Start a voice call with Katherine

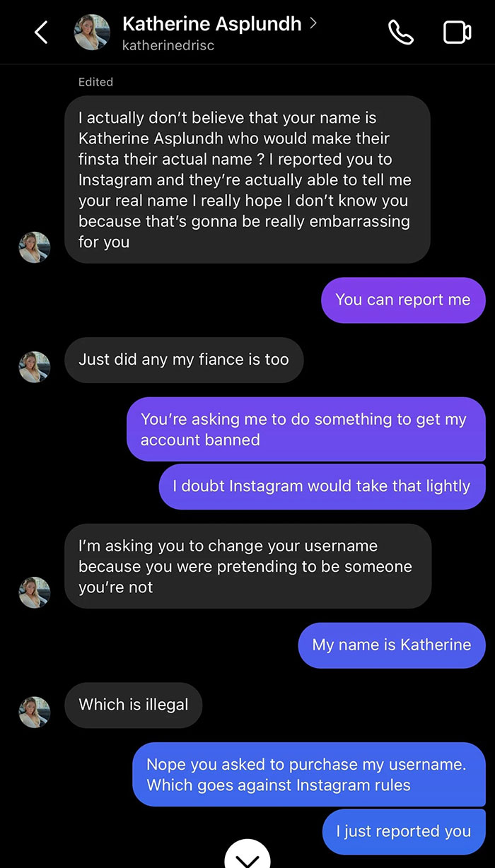[401, 32]
